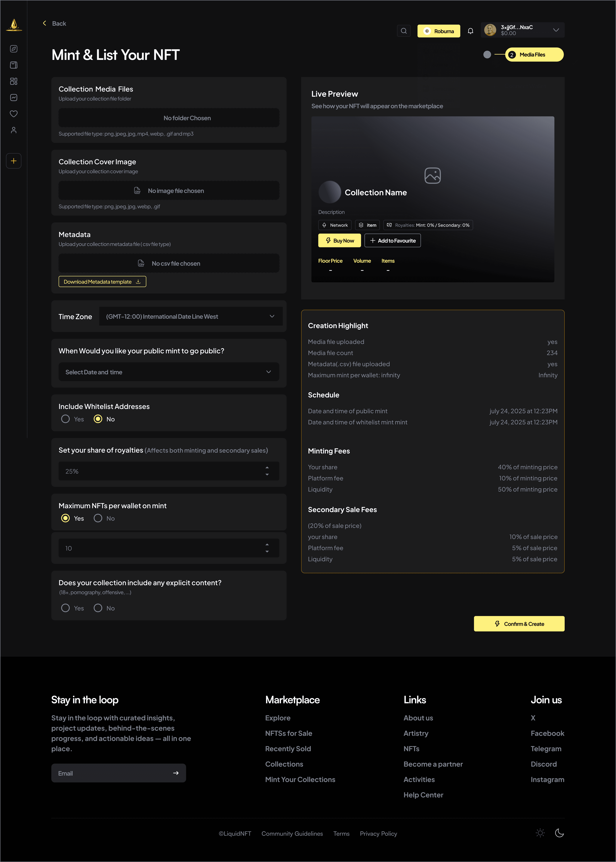Viewport: 616px width, 862px height.
Task: Click Add to Favourite button
Action: [392, 240]
